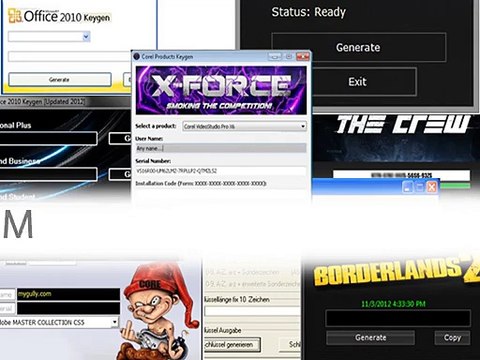Click the X-Force banner image
Screen dimensions: 480x360
[221, 90]
